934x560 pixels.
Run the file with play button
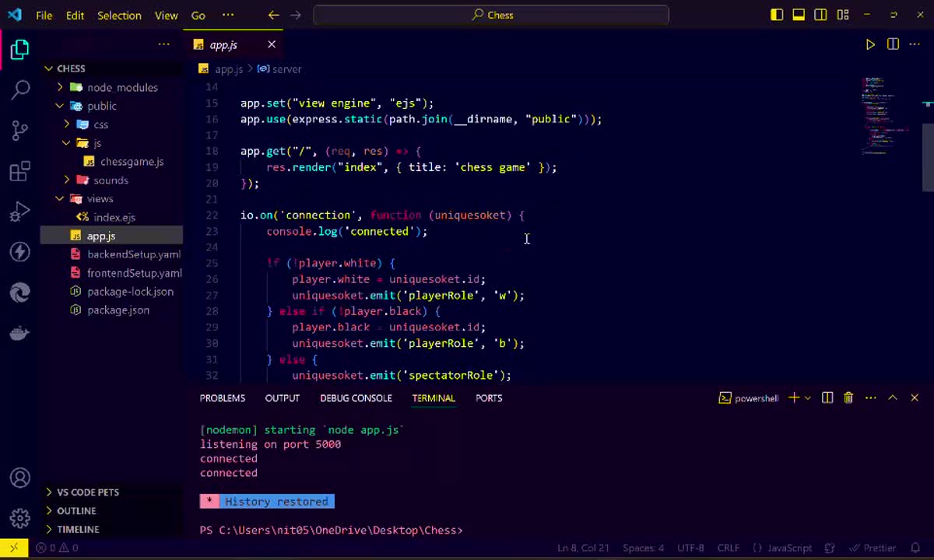[x=870, y=44]
